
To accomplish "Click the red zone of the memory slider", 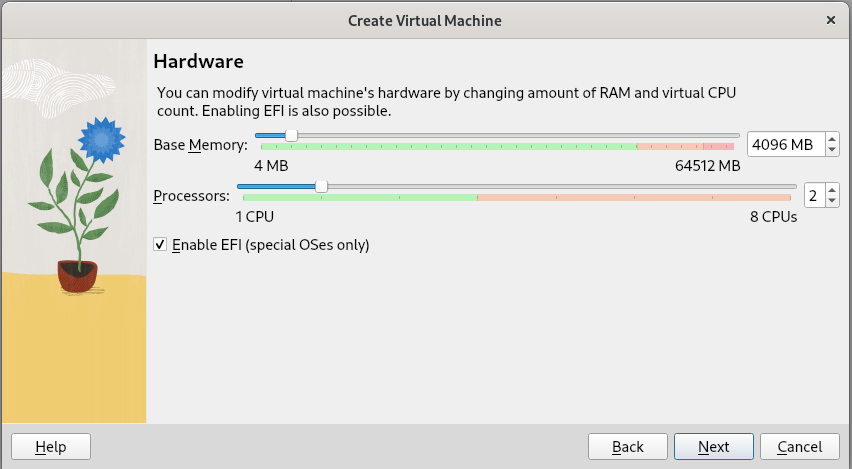I will [x=718, y=146].
